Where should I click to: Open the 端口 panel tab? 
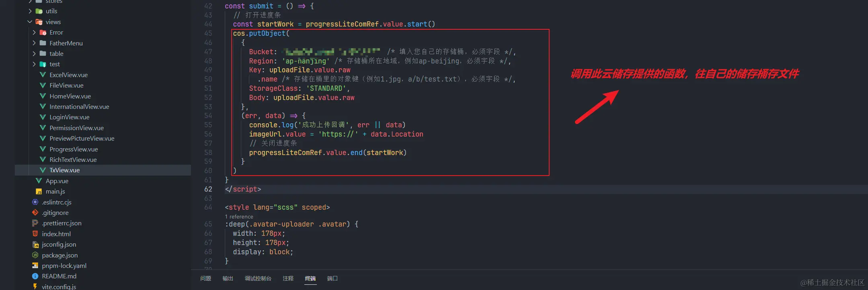332,278
